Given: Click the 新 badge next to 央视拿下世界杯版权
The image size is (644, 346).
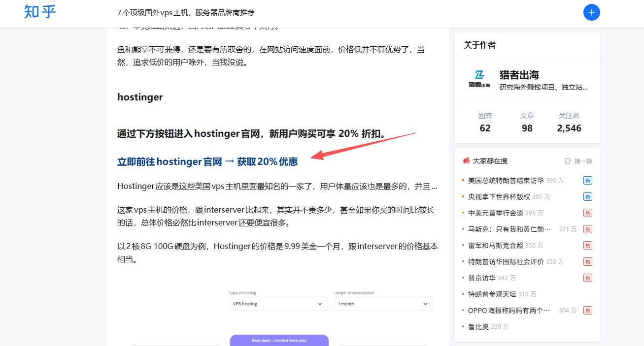Looking at the screenshot, I should [x=588, y=197].
